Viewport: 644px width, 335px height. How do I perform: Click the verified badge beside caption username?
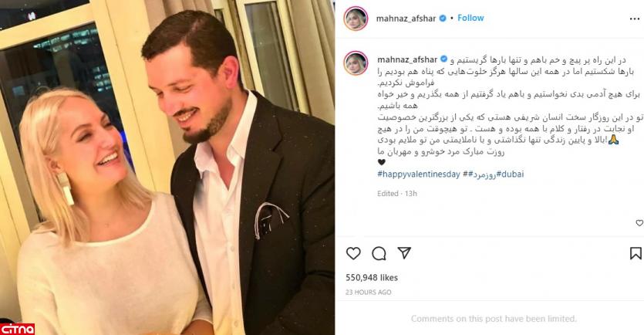click(444, 59)
